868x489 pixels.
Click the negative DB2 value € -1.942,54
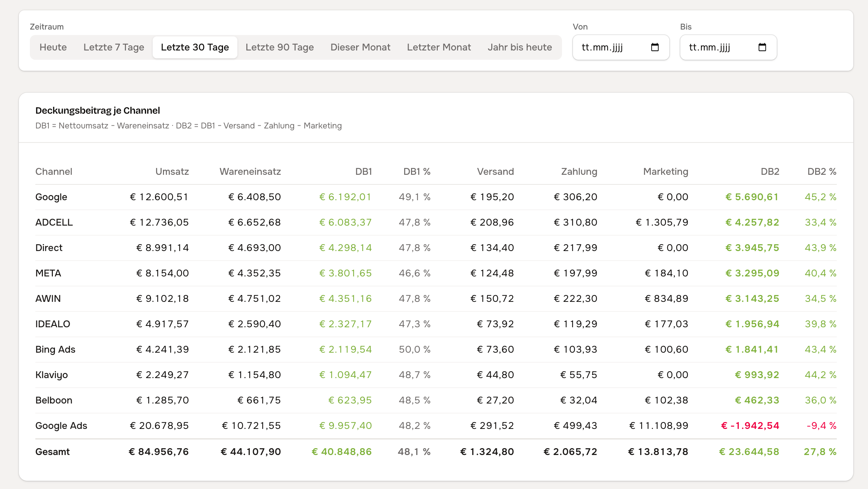(x=750, y=426)
